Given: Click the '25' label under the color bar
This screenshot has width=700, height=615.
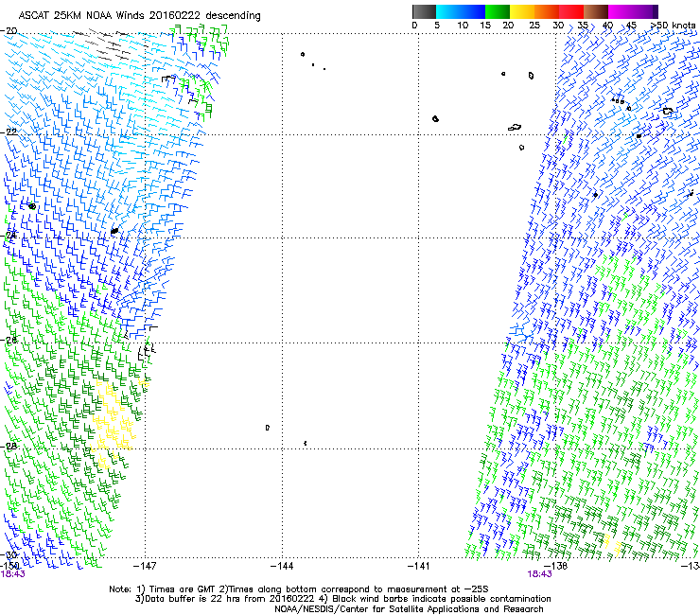Looking at the screenshot, I should (x=534, y=26).
